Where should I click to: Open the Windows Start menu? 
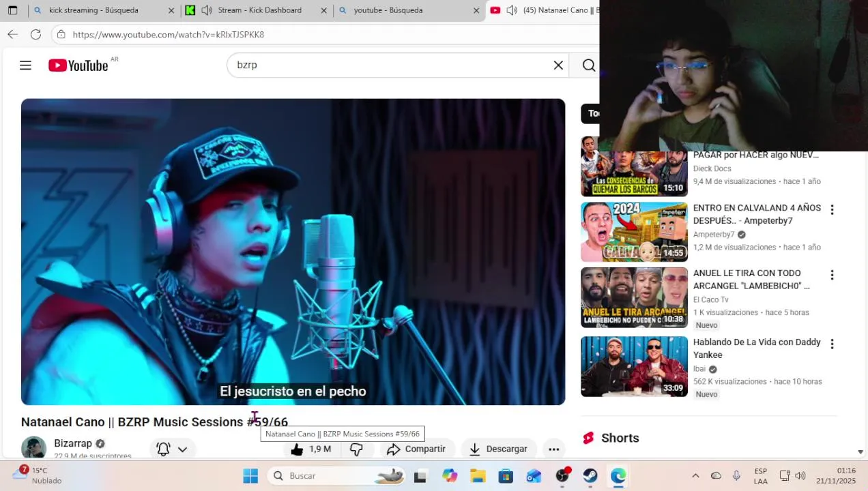point(250,476)
